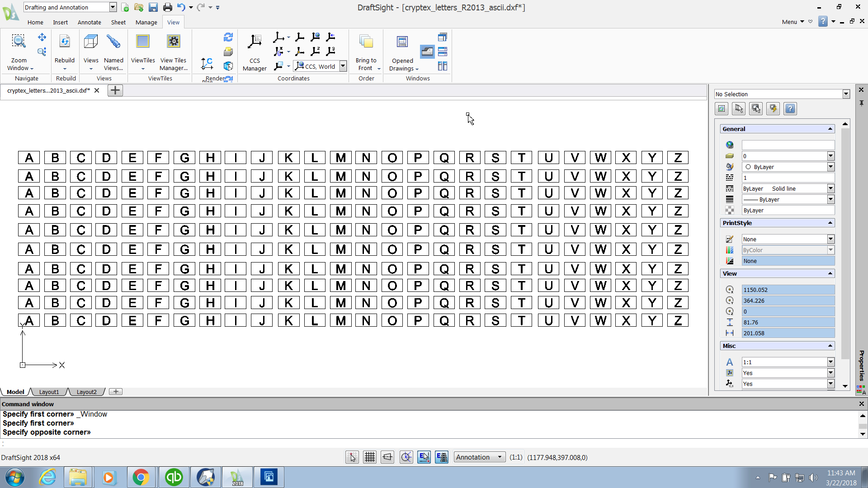Switch to the Annotate ribbon tab
The height and width of the screenshot is (488, 868).
(x=89, y=22)
